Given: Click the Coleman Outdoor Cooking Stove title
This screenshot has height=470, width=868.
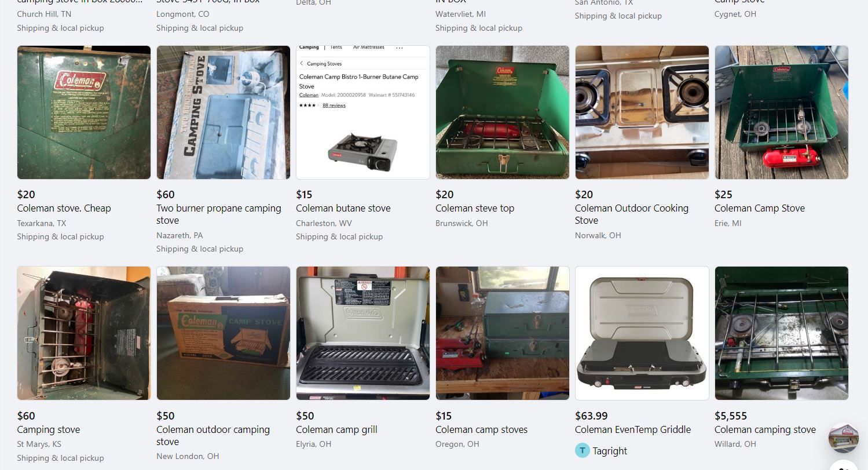Looking at the screenshot, I should pos(632,214).
